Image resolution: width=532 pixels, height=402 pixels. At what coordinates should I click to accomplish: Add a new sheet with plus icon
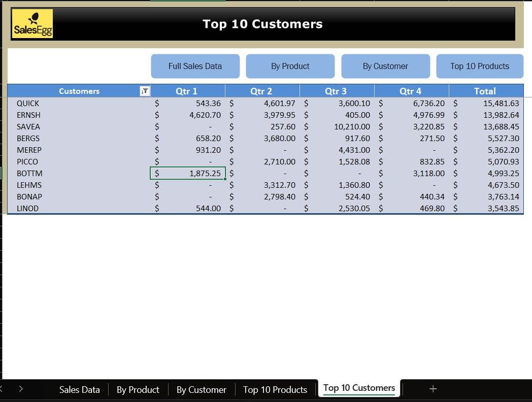coord(433,389)
